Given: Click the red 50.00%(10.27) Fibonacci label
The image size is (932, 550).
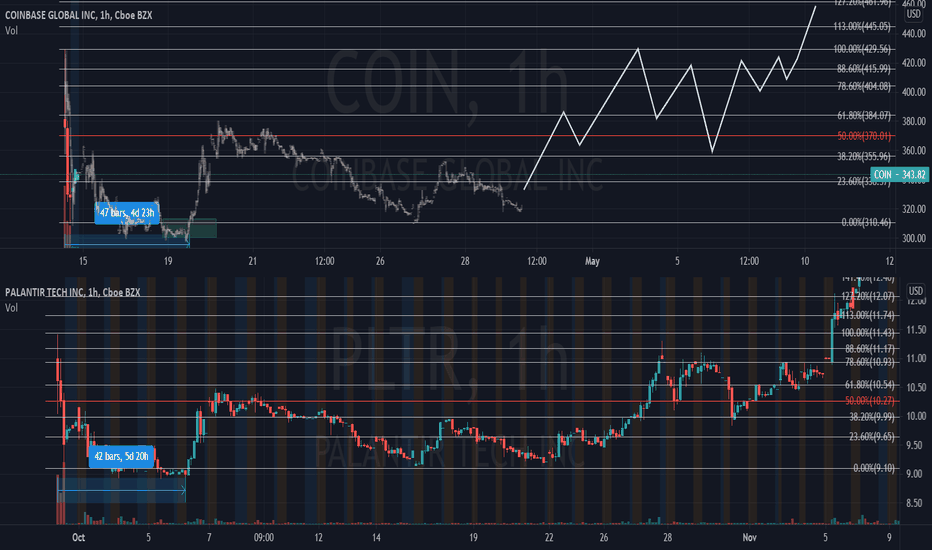Looking at the screenshot, I should pyautogui.click(x=870, y=401).
